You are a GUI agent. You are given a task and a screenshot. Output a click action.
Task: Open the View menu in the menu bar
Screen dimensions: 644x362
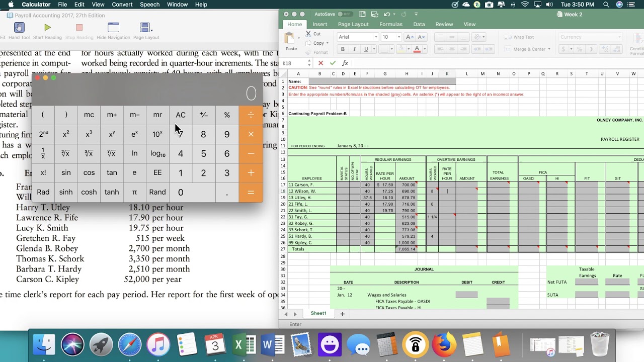click(x=98, y=5)
